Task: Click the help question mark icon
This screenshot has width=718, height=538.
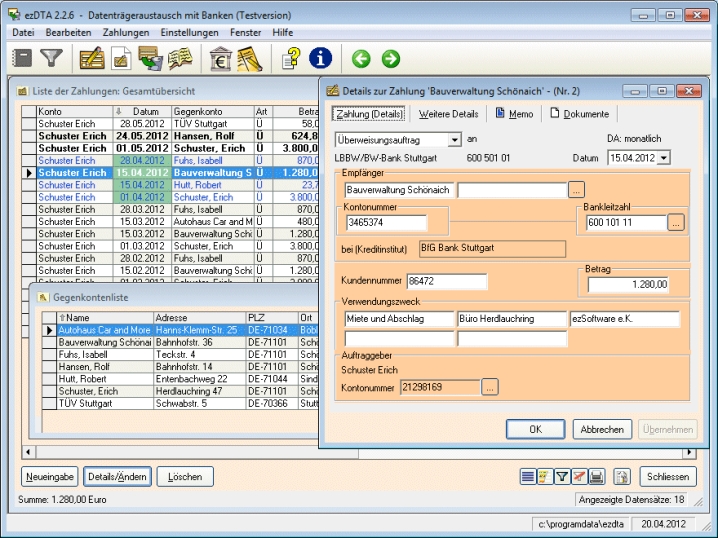Action: point(290,59)
